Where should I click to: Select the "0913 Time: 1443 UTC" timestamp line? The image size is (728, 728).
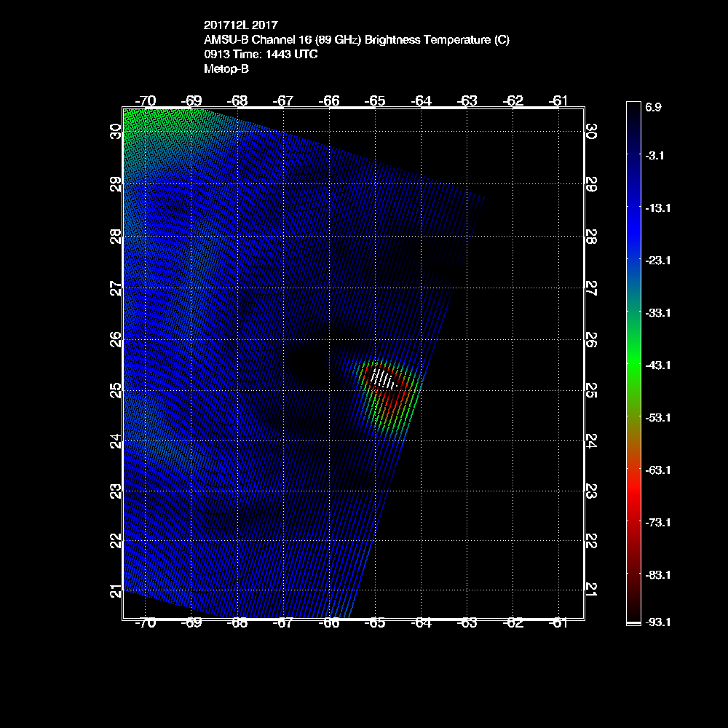(261, 55)
